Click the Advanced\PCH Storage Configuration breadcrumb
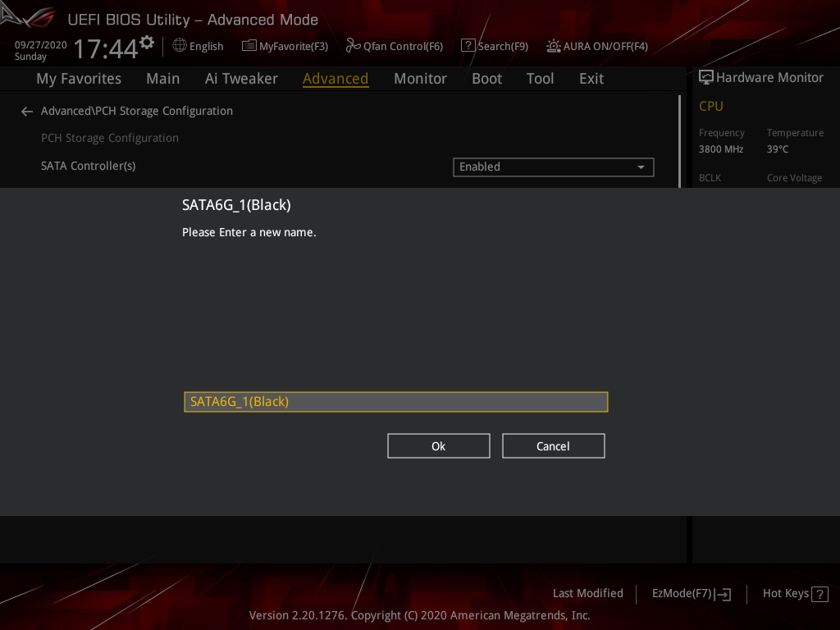This screenshot has height=630, width=840. (x=137, y=111)
